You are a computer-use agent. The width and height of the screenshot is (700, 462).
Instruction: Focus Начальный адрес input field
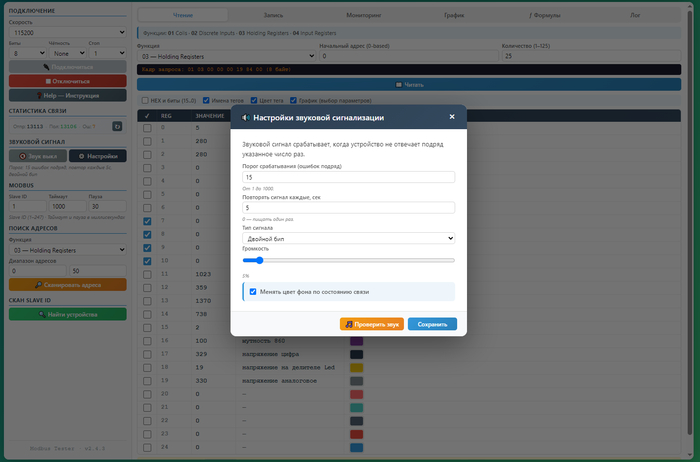click(x=409, y=56)
